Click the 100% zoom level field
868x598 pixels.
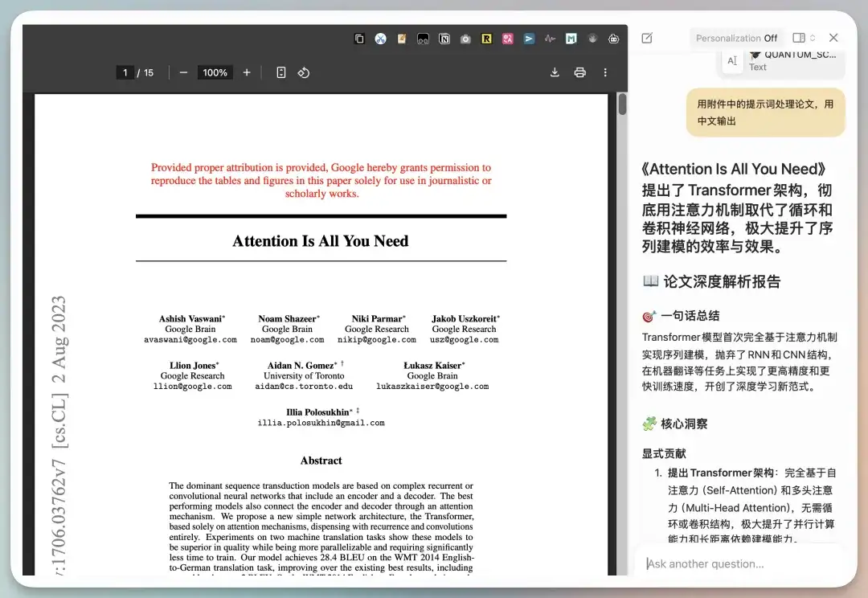[215, 72]
